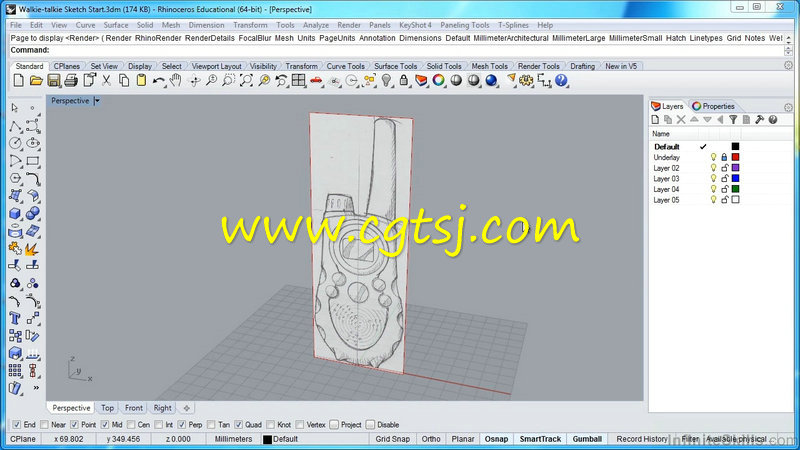
Task: Change the Layer 04 green color swatch
Action: (735, 189)
